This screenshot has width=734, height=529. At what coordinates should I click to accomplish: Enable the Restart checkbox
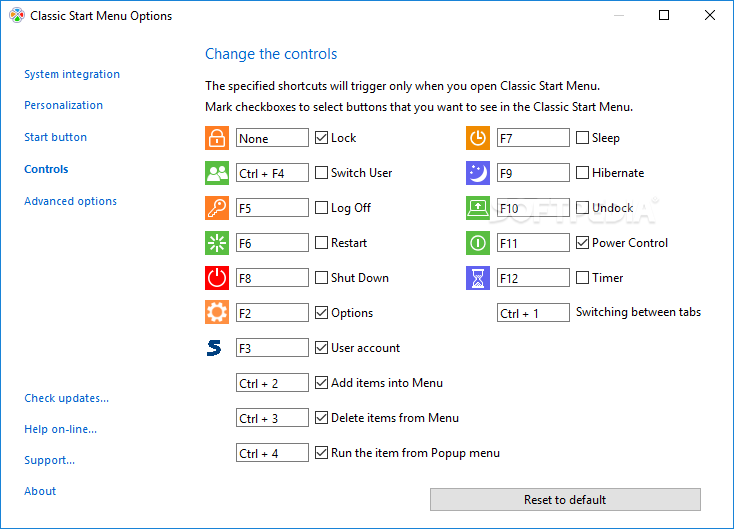(321, 242)
